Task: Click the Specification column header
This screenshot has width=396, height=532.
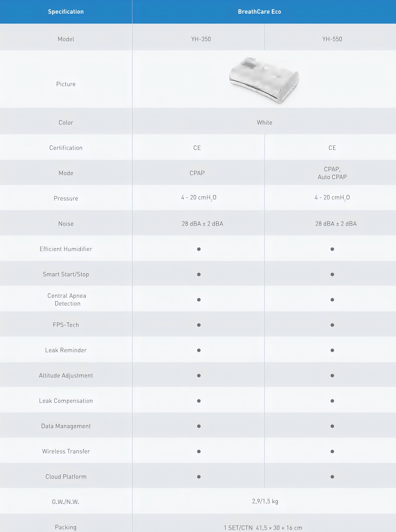Action: (x=66, y=12)
